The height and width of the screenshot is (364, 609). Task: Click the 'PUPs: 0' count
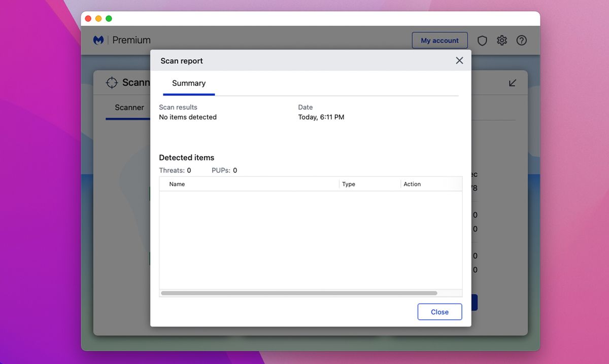point(224,170)
